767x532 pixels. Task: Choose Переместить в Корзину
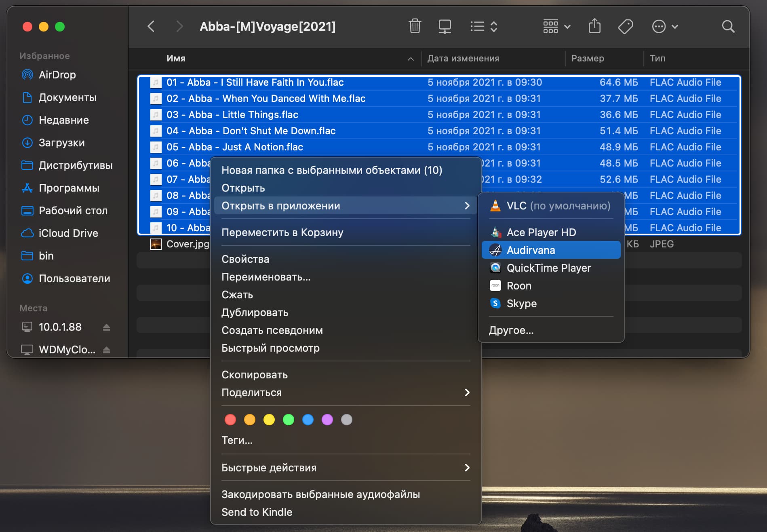pyautogui.click(x=346, y=232)
